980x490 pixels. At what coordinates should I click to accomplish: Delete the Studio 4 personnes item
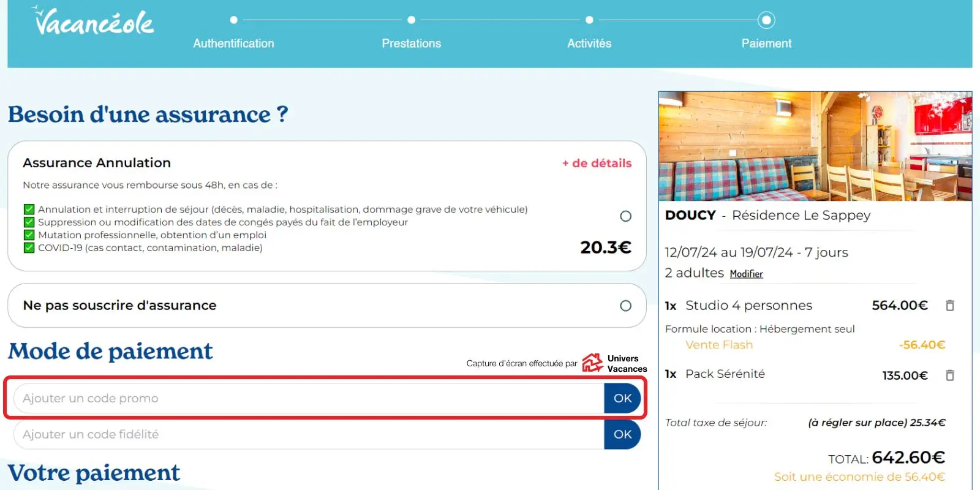(x=950, y=305)
